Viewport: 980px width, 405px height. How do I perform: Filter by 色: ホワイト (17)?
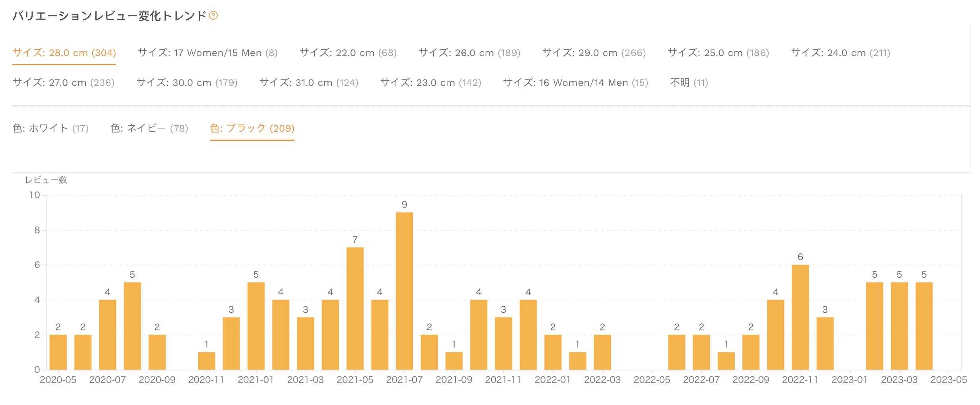pyautogui.click(x=50, y=129)
